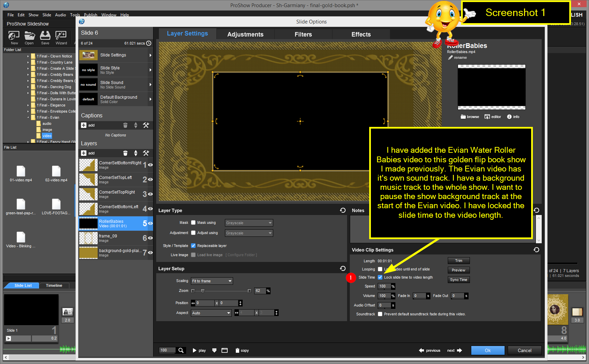589x364 pixels.
Task: Play the slide preview
Action: click(x=199, y=350)
